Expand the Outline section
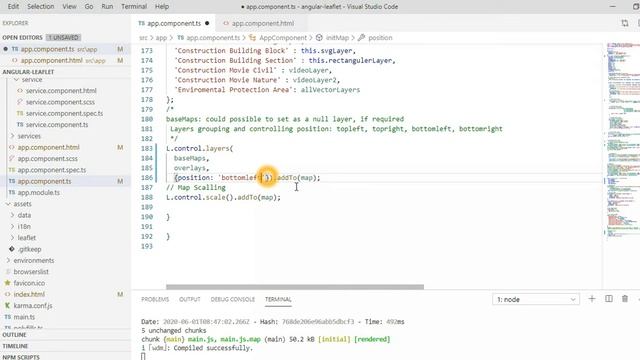 (14, 335)
